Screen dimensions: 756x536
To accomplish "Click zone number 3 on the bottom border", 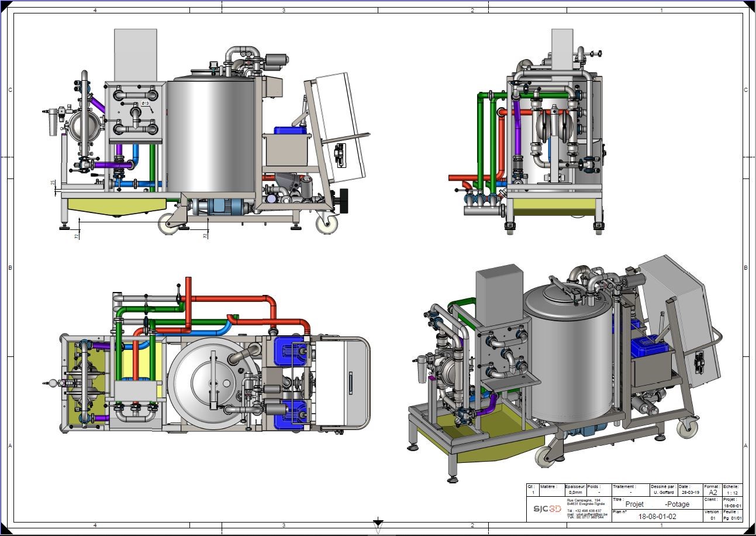I will pos(284,525).
